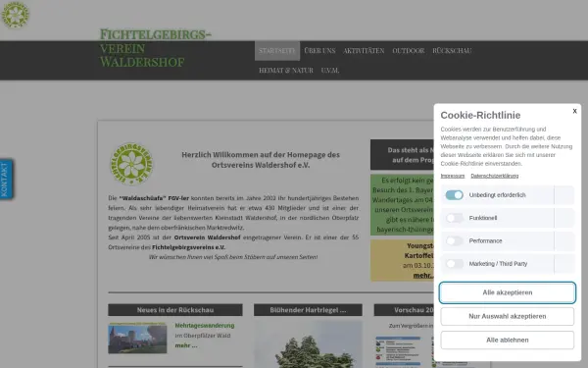The image size is (588, 368).
Task: Click the Alle akzeptieren button
Action: [507, 292]
